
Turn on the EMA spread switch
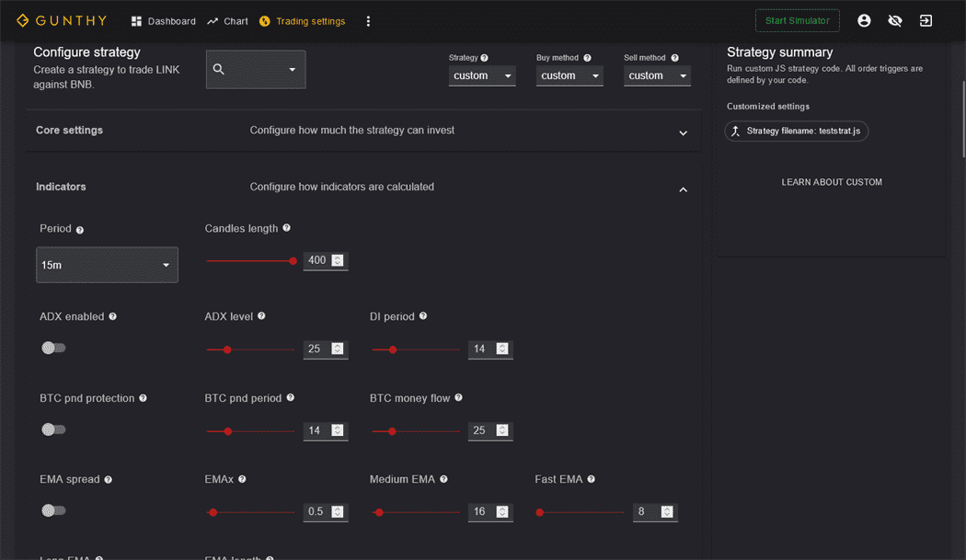(53, 510)
